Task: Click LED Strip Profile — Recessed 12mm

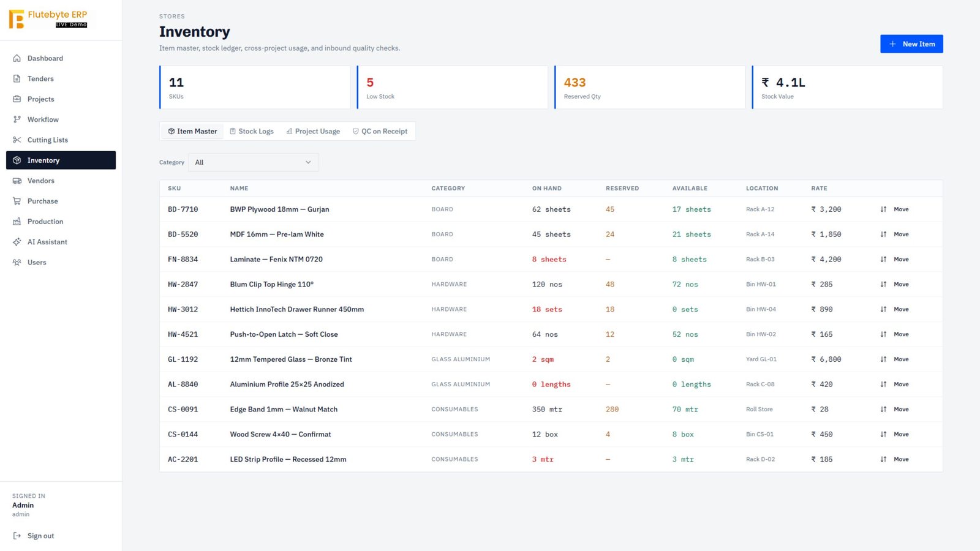Action: pos(288,459)
